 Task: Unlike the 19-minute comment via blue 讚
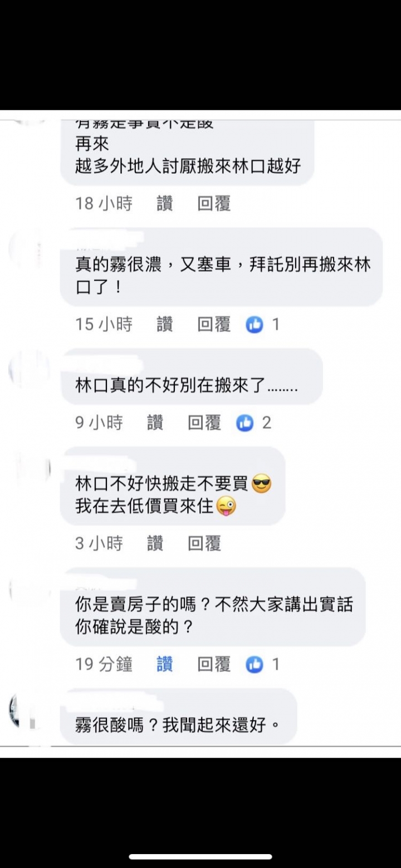coord(165,664)
